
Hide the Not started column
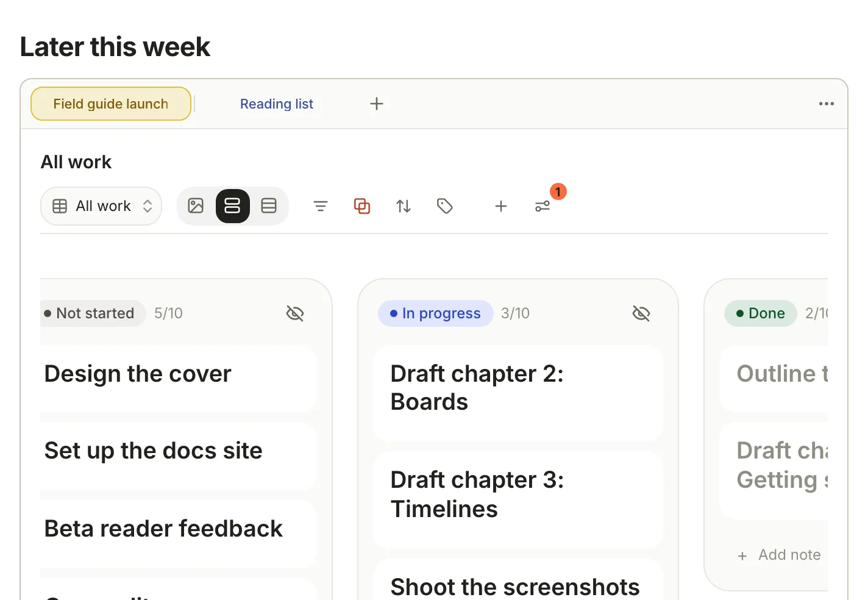click(295, 313)
